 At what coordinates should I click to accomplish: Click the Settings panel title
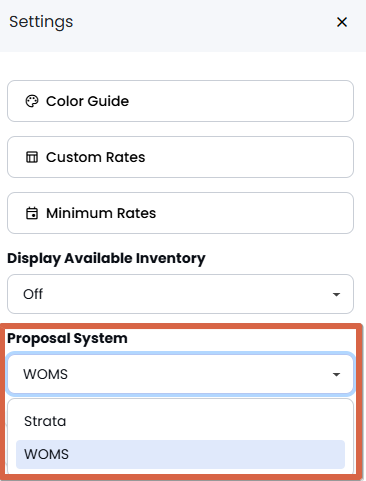(41, 22)
